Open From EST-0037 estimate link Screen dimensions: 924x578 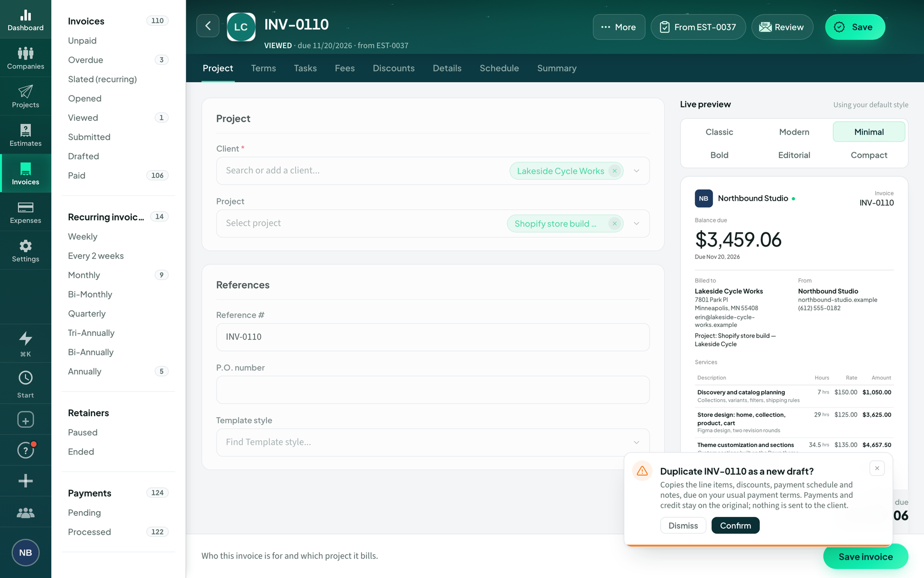click(x=699, y=27)
